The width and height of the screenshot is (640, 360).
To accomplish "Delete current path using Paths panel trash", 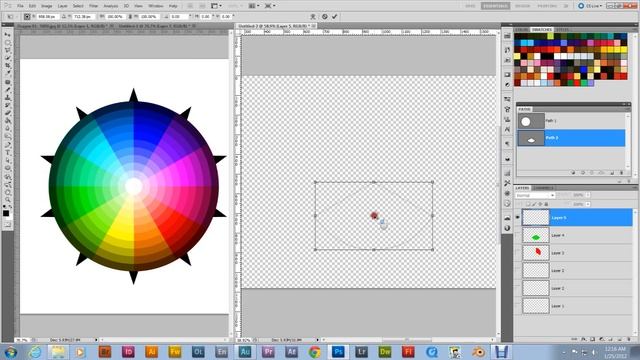I will [x=621, y=173].
